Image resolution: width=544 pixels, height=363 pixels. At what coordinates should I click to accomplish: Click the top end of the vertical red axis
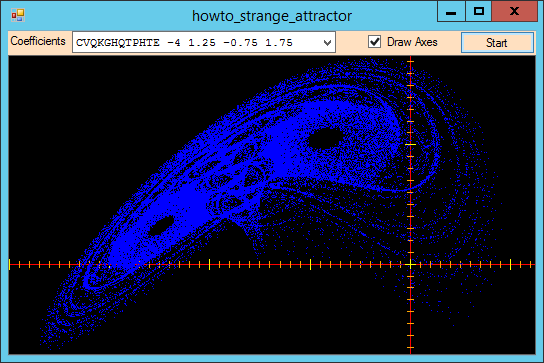click(410, 58)
